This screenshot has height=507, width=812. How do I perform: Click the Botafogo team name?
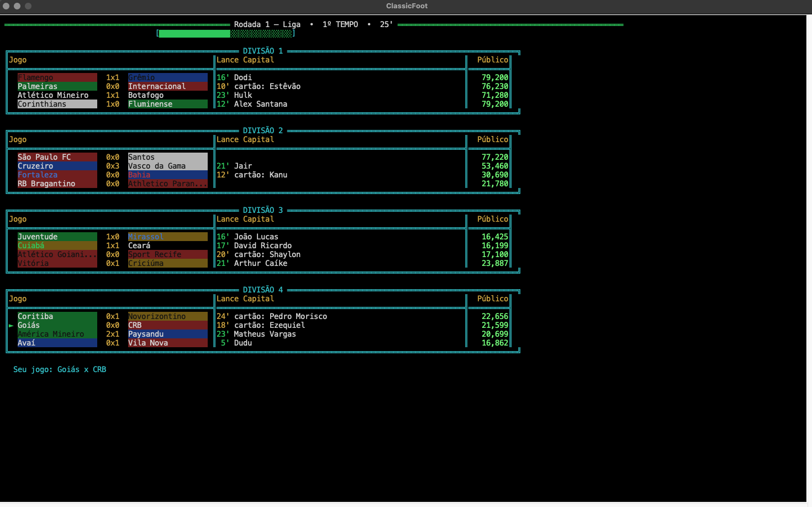[x=146, y=95]
